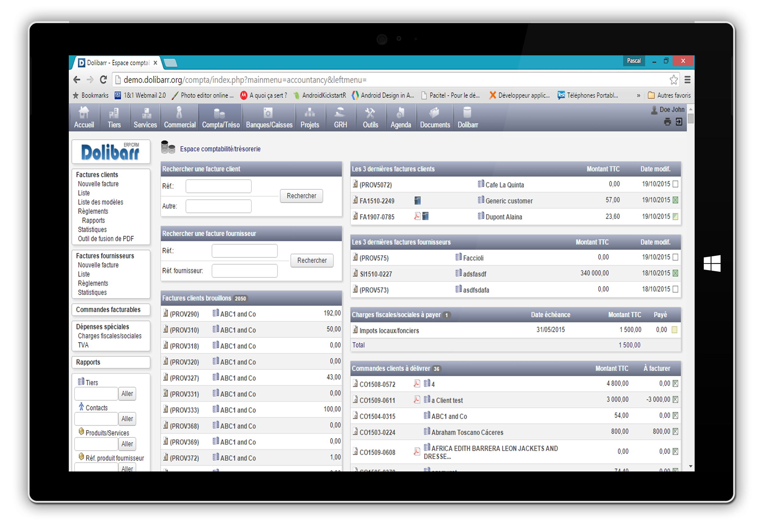Click the Windows logo on the tablet bezel
Screen dimensions: 761x532
coord(712,263)
